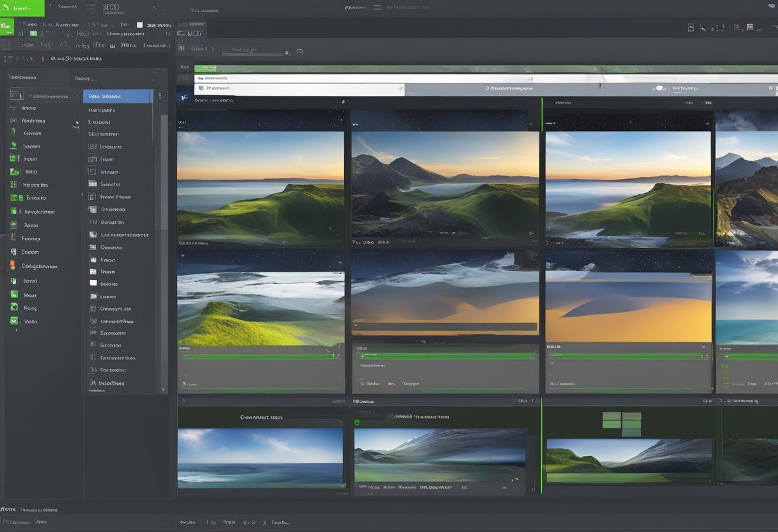778x532 pixels.
Task: Select the orange icon in the left sidebar
Action: coord(13,266)
